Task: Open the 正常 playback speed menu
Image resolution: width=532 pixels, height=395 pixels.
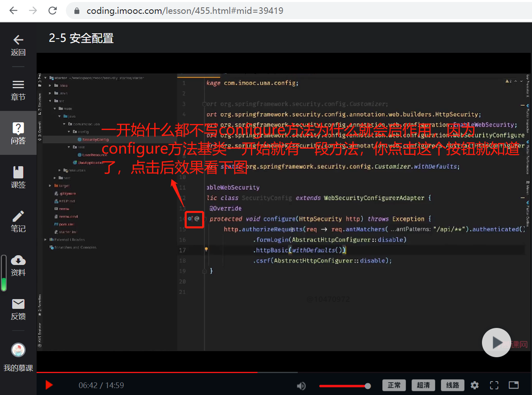Action: [x=394, y=385]
